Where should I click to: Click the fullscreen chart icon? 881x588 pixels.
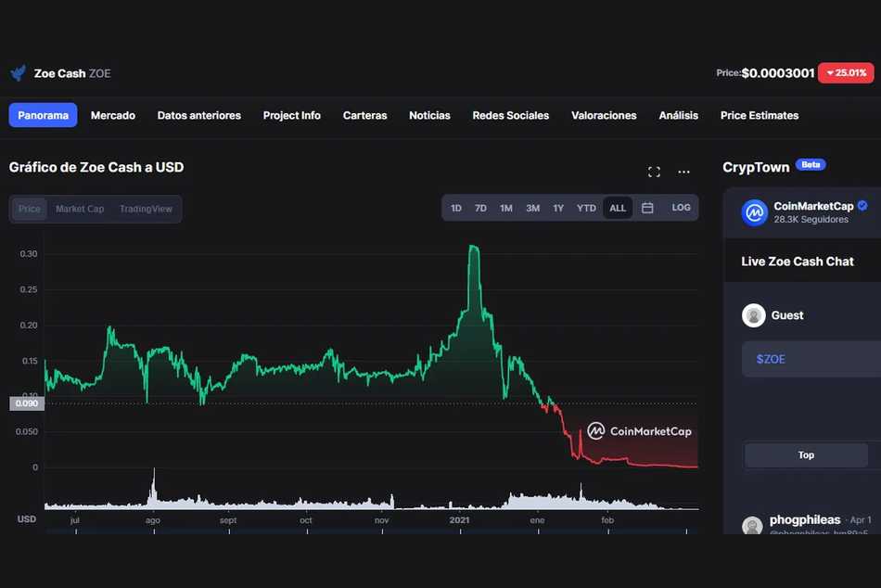coord(654,172)
